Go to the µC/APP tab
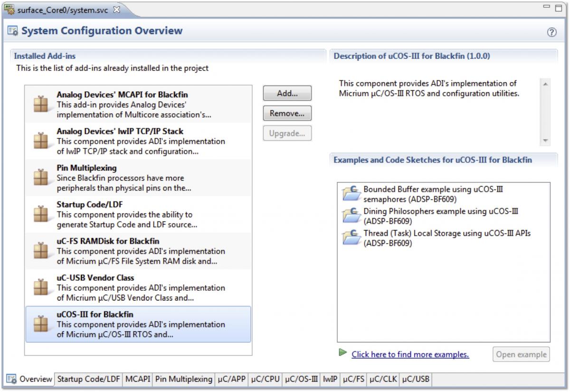Screen dimensions: 570x392 coord(232,379)
